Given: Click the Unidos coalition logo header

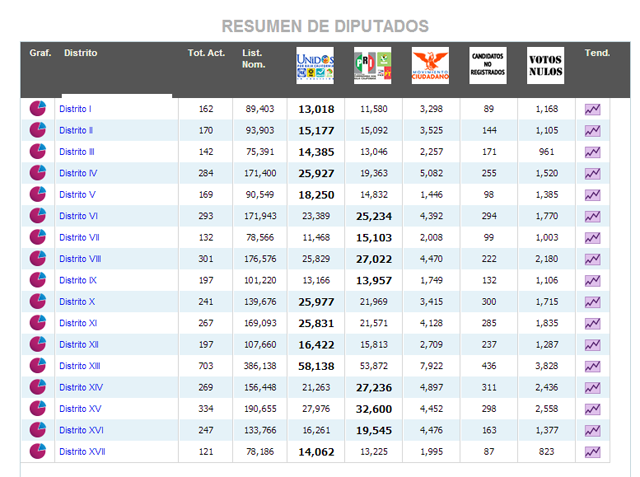Looking at the screenshot, I should tap(315, 66).
